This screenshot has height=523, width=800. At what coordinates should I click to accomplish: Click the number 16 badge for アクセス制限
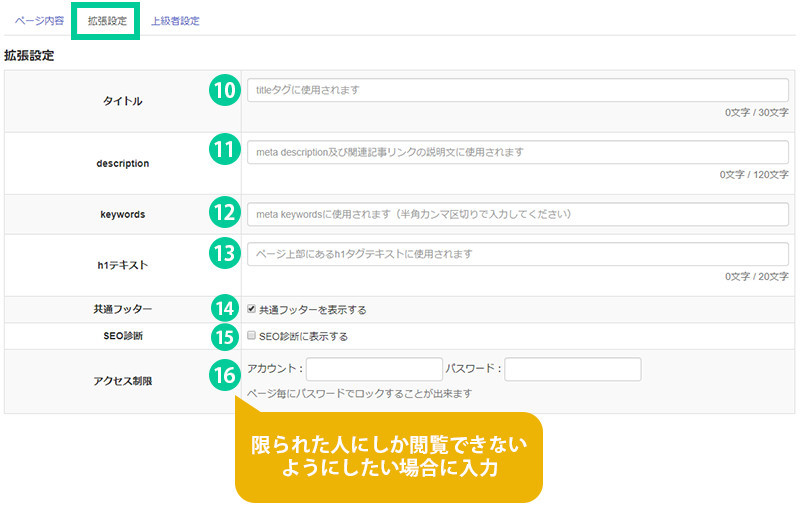coord(224,376)
